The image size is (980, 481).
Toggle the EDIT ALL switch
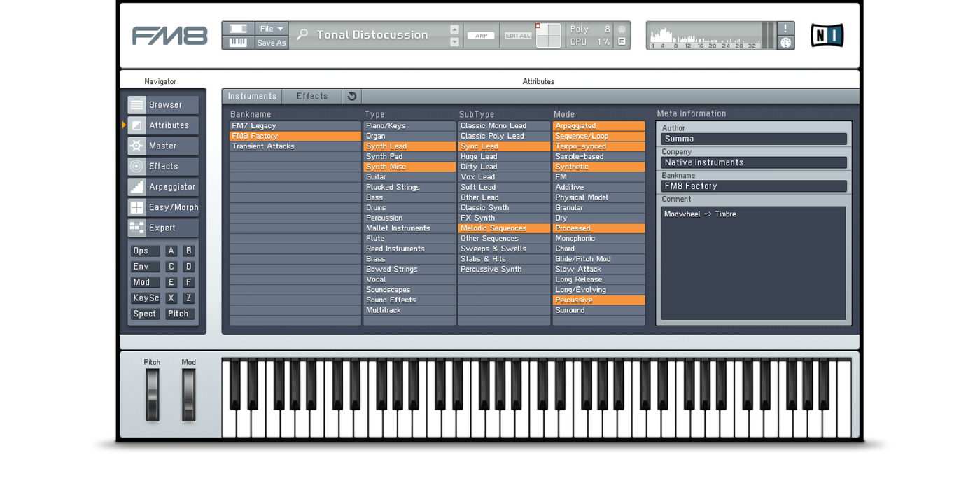518,36
